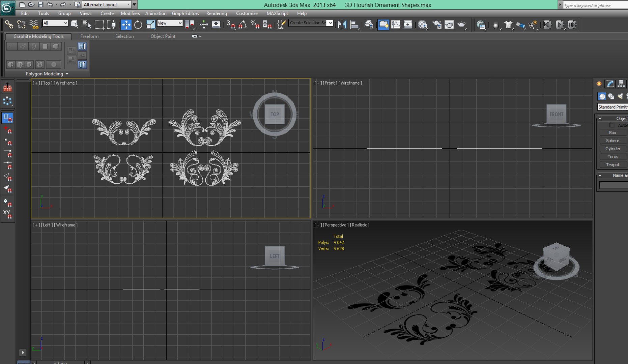Open the Curve Editor
628x364 pixels.
click(396, 24)
